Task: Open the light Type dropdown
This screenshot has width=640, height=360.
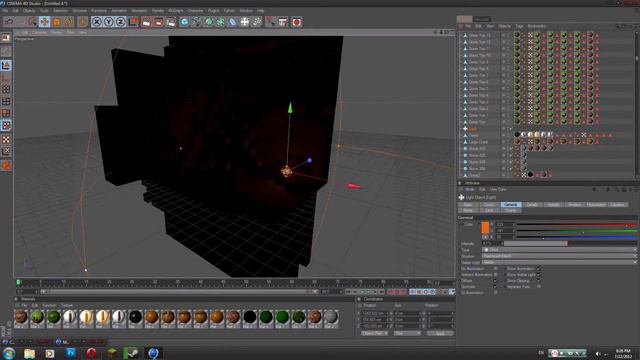Action: click(x=559, y=250)
